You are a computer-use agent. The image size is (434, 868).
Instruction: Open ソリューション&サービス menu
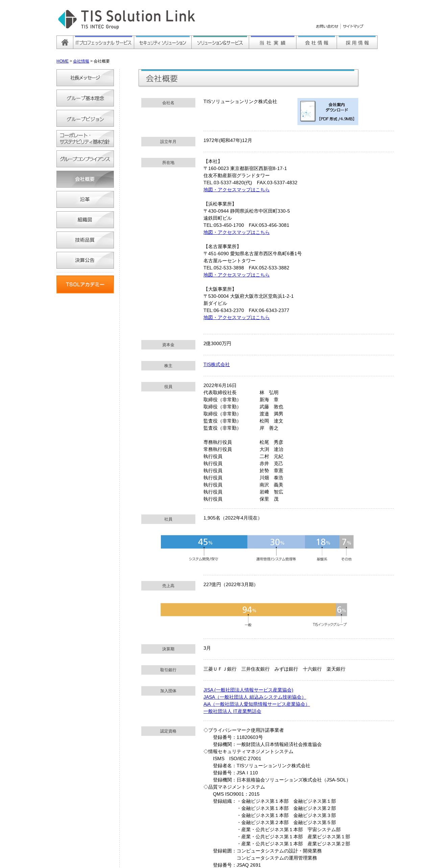pos(220,43)
